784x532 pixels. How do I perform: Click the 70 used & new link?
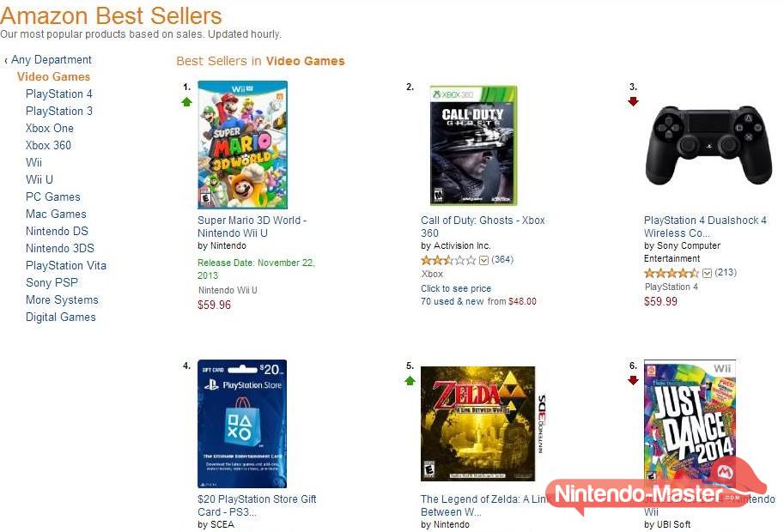452,302
